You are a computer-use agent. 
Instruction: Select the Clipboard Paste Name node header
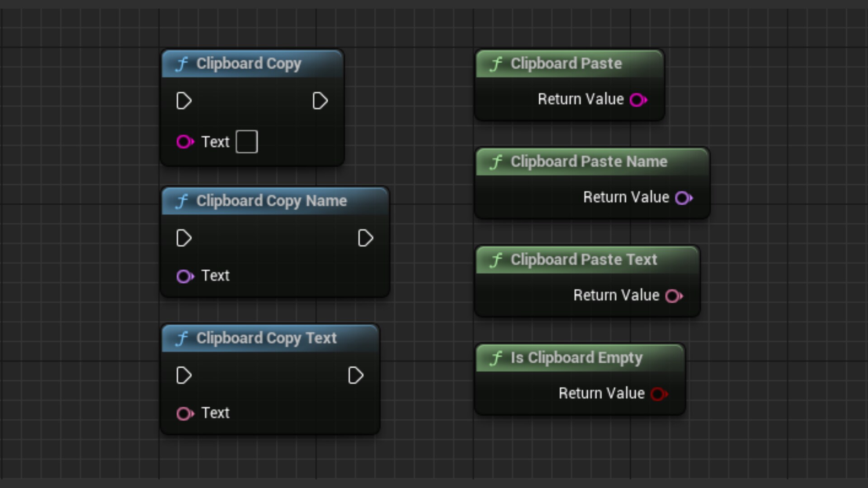588,162
